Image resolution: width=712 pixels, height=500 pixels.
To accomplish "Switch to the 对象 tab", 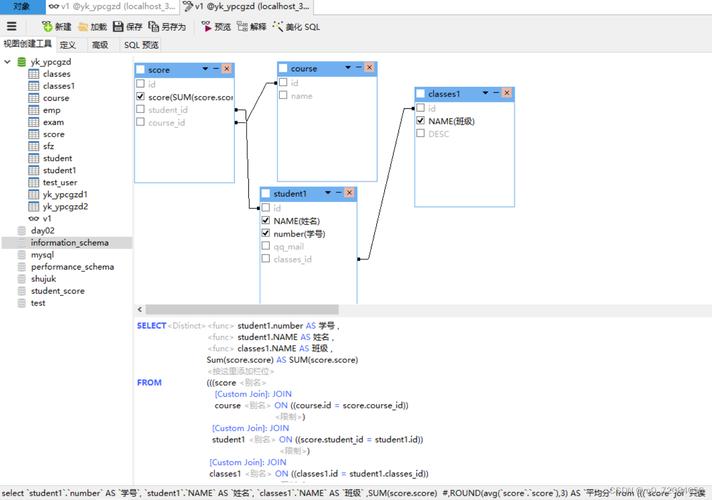I will 22,6.
